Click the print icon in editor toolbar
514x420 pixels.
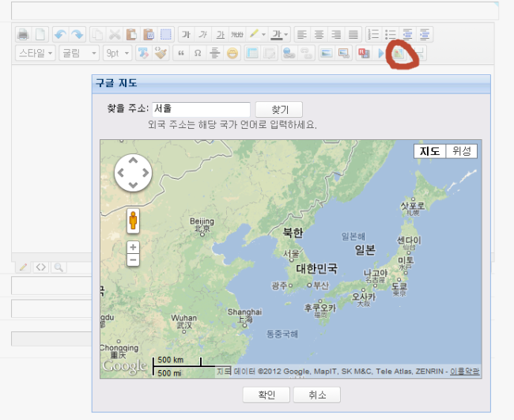pos(23,35)
